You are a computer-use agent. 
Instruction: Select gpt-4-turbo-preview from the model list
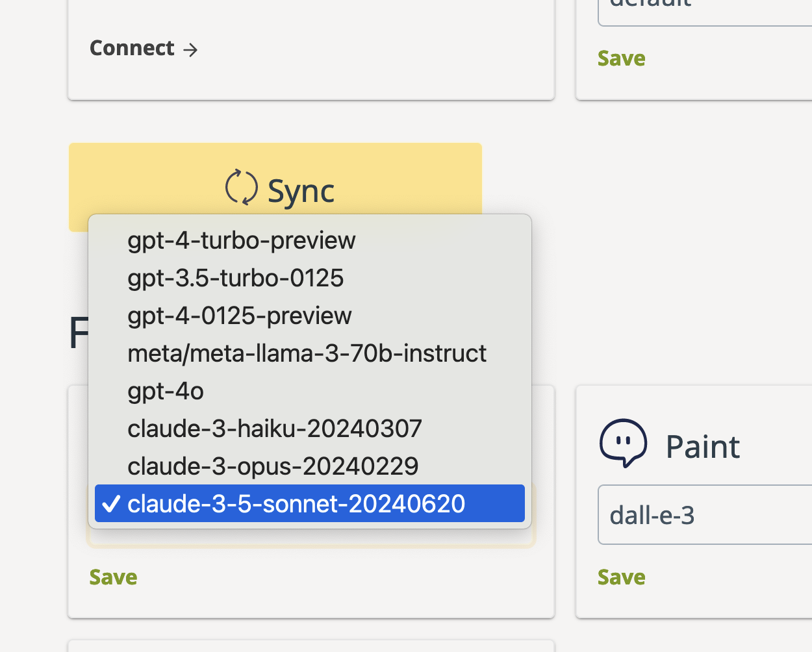pyautogui.click(x=241, y=240)
